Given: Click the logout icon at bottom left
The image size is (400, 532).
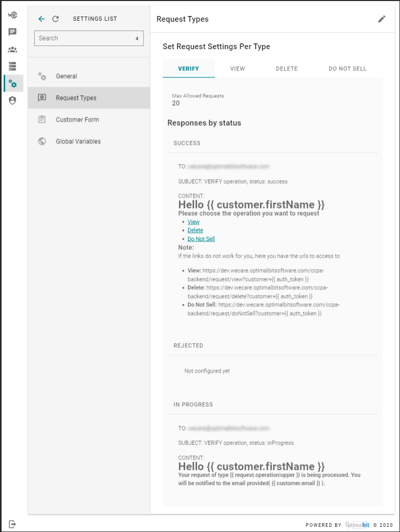Looking at the screenshot, I should click(x=12, y=524).
